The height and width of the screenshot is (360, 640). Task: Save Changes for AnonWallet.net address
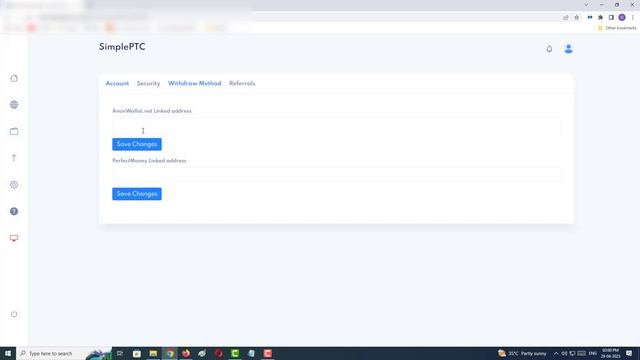pyautogui.click(x=137, y=144)
